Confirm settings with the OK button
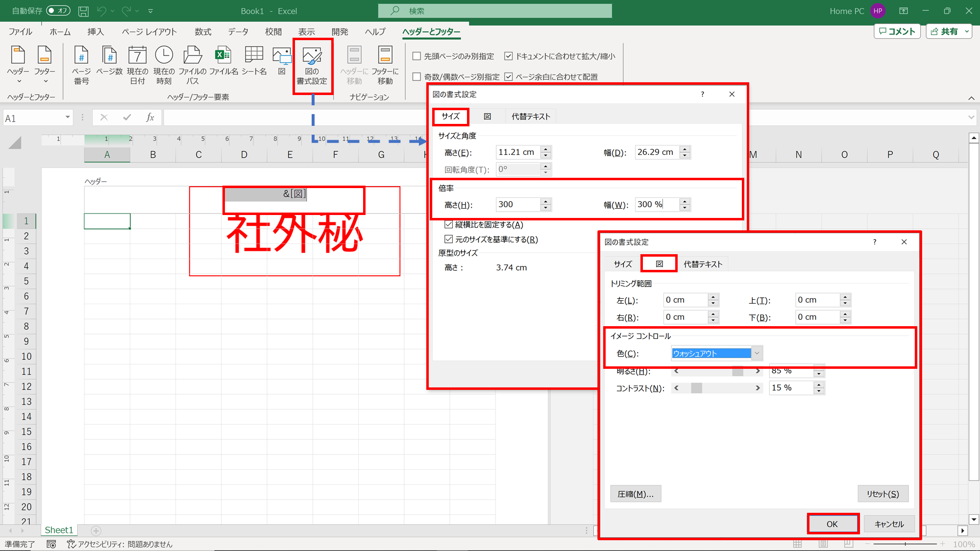The width and height of the screenshot is (980, 551). [x=833, y=524]
